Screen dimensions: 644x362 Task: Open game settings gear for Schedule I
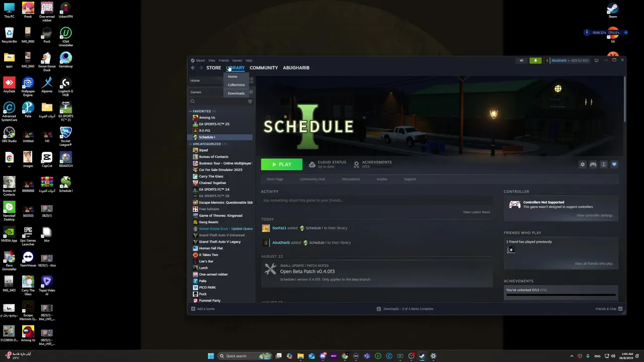pyautogui.click(x=583, y=164)
